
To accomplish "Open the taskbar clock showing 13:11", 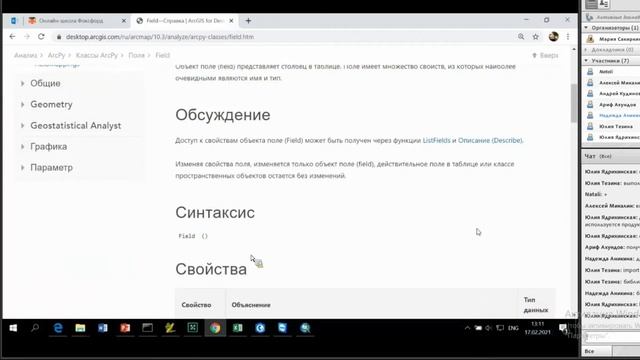I will [538, 328].
